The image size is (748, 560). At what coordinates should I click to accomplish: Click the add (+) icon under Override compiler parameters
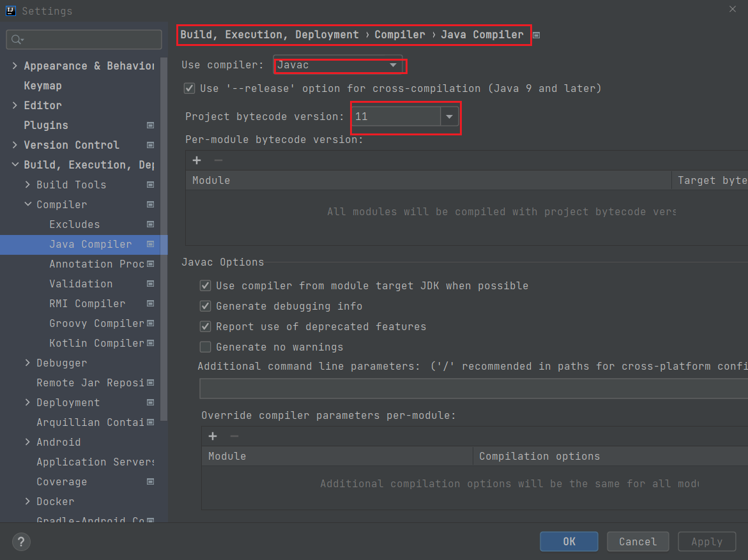point(213,436)
